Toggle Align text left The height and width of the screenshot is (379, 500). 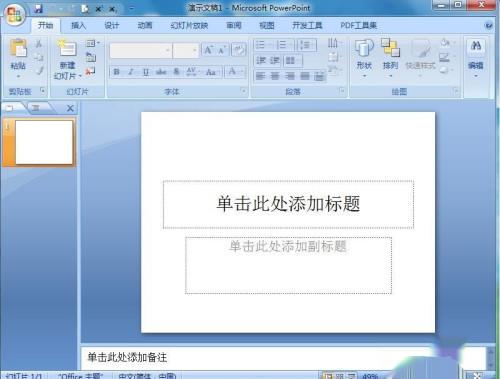click(x=260, y=76)
